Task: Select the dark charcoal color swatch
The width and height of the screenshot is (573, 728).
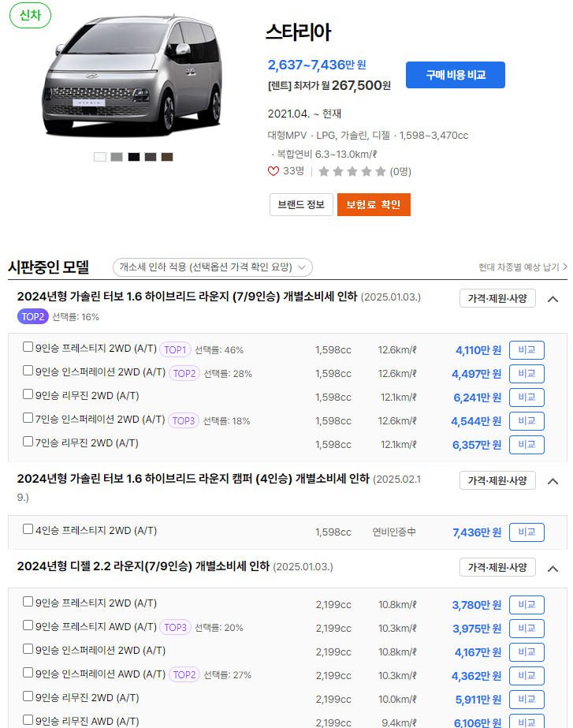Action: 151,157
